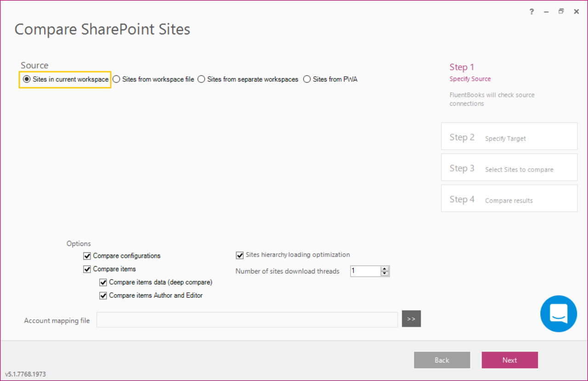Click the Account mapping file field
This screenshot has width=588, height=381.
[x=247, y=320]
